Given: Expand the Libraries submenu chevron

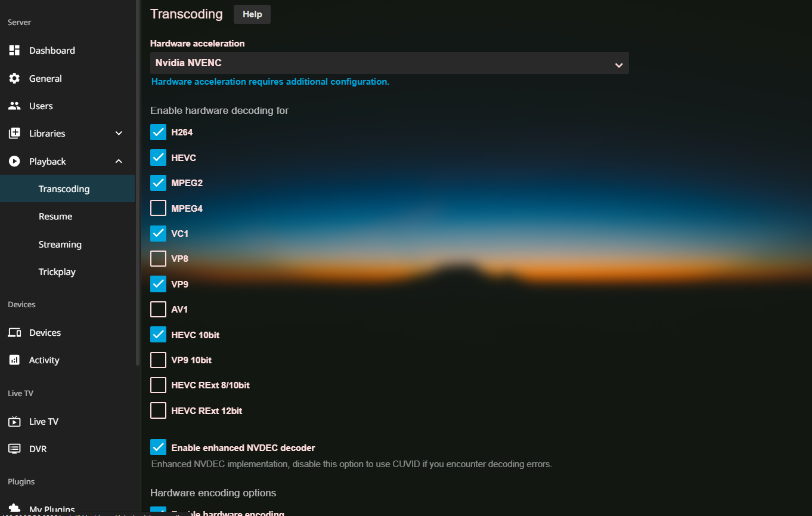Looking at the screenshot, I should pos(119,134).
